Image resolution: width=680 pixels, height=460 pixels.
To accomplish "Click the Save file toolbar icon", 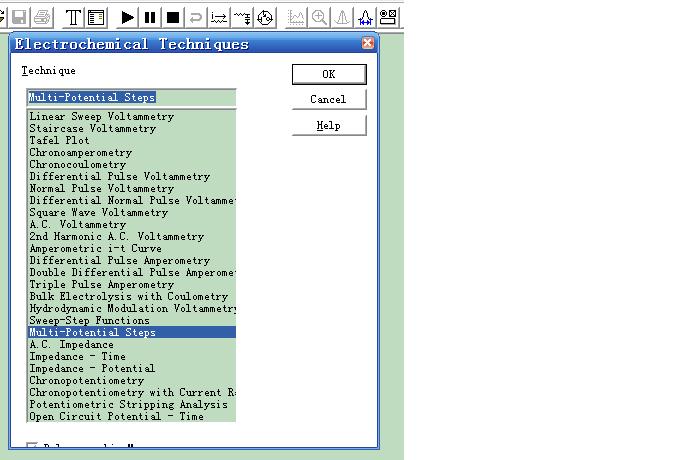I will coord(19,17).
